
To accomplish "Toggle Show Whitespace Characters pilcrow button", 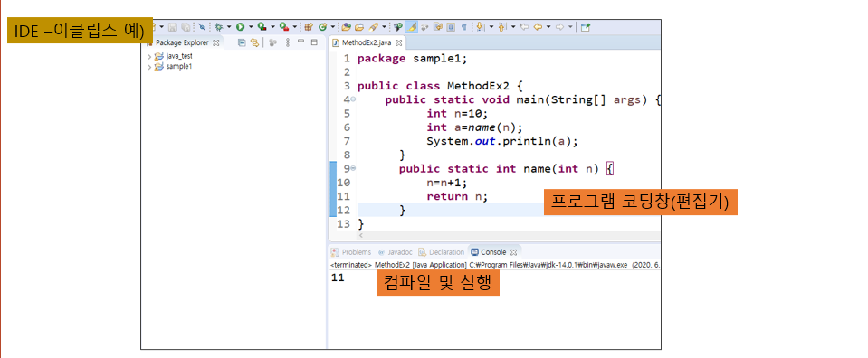I will pyautogui.click(x=464, y=26).
